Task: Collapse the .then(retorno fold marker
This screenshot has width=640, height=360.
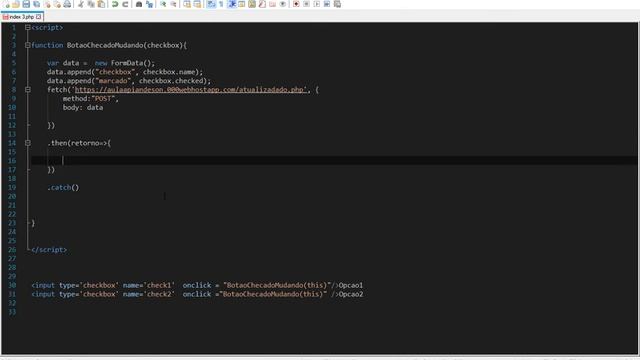Action: point(28,143)
